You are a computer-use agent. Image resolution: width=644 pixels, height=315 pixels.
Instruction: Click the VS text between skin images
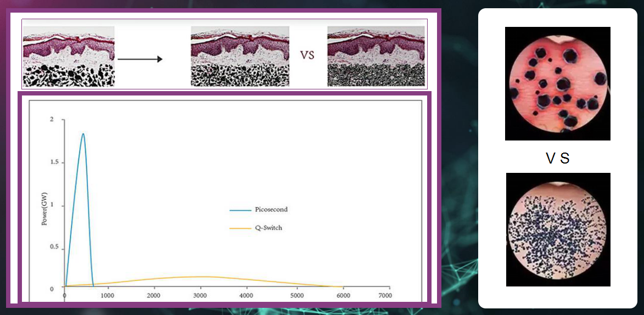click(x=307, y=55)
